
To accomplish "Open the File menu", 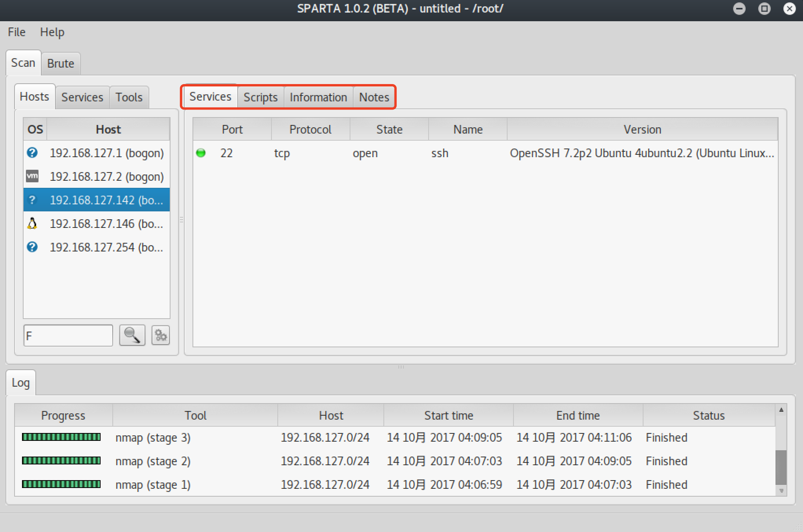I will pos(16,32).
